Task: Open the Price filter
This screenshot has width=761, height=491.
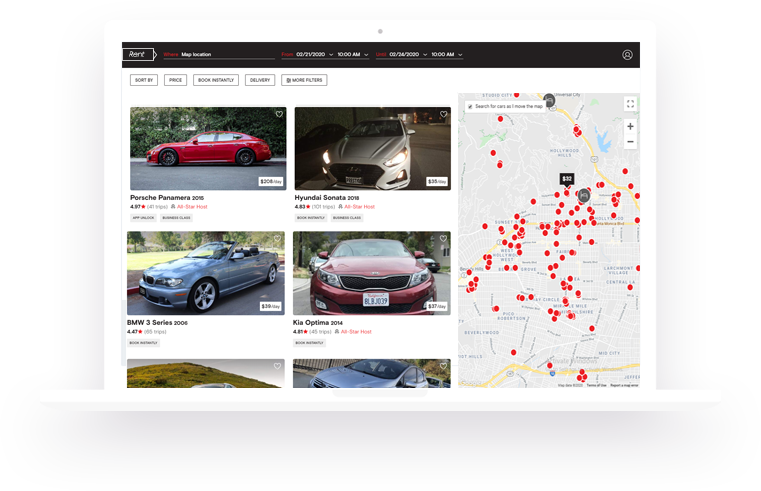Action: [175, 80]
